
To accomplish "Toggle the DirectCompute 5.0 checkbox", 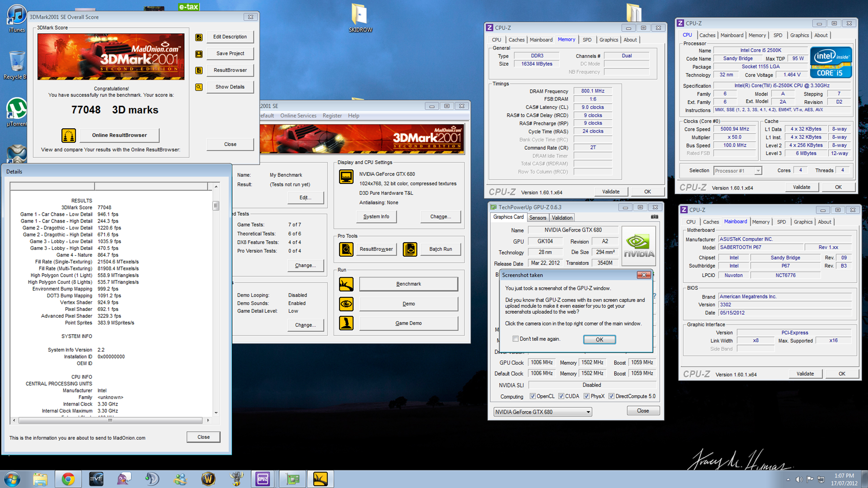I will [611, 396].
